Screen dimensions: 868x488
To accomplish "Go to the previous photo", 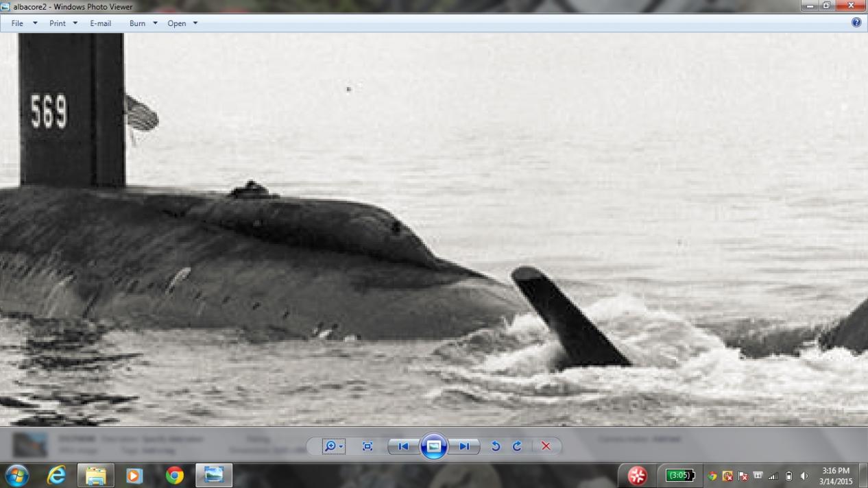I will click(404, 446).
